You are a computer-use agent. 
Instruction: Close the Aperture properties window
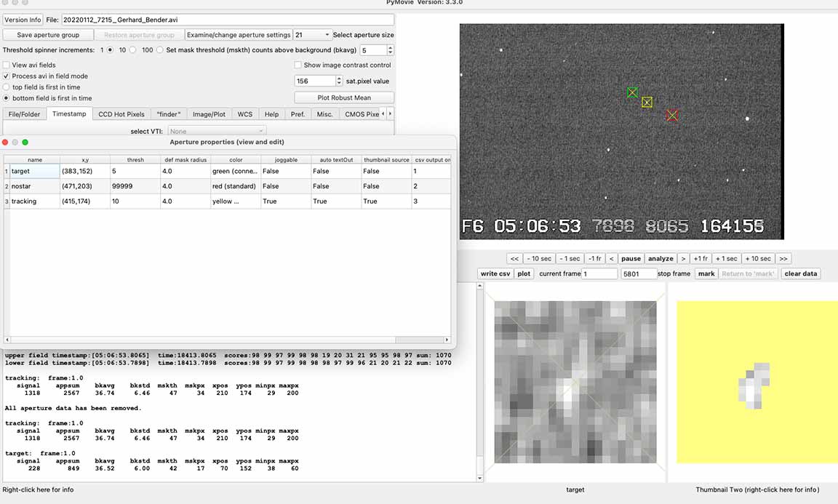(x=5, y=142)
